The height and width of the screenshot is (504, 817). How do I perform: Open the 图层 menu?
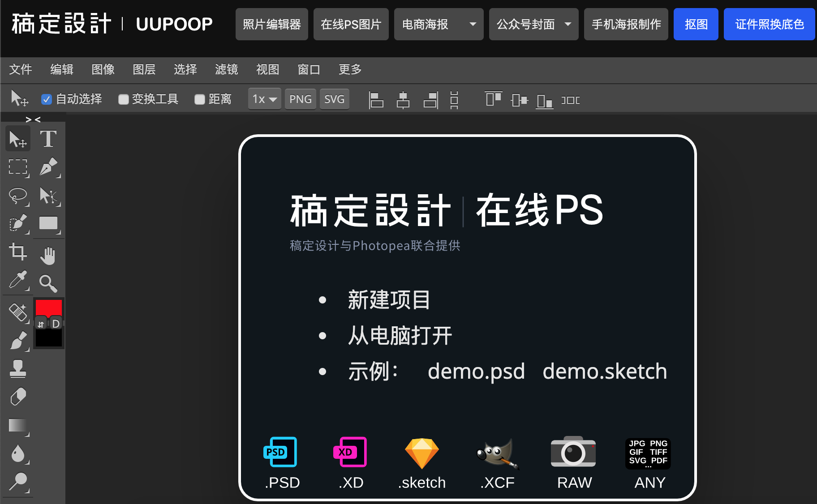click(144, 69)
